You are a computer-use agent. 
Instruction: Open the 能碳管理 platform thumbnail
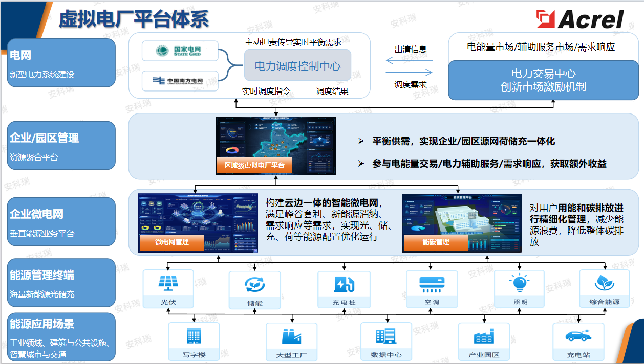point(461,222)
